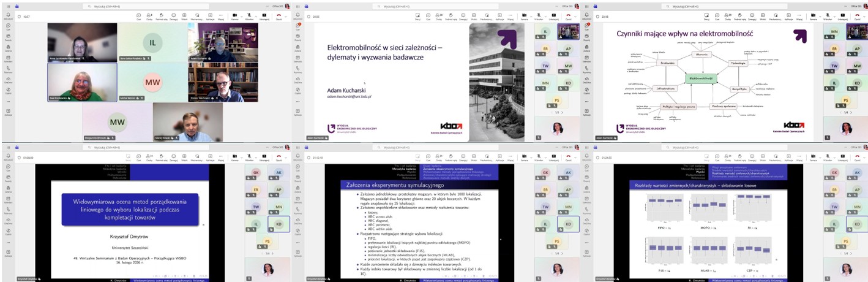Click Opuść to leave the video gallery meeting
Screen dimensions: 868x282
(x=279, y=16)
